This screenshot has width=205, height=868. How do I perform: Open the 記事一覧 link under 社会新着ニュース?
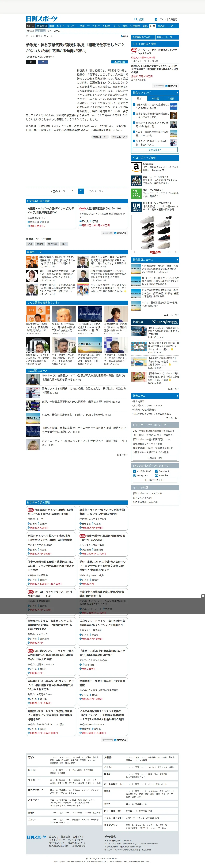tap(122, 455)
